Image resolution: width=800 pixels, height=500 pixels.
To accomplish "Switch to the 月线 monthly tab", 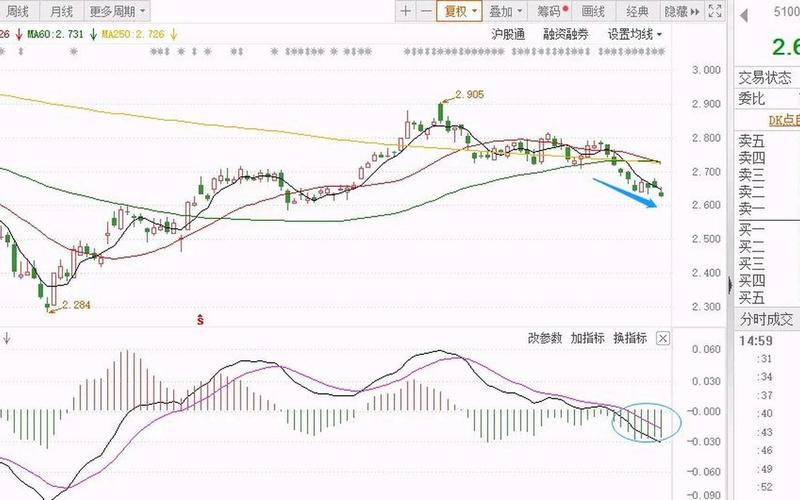I will pos(61,11).
